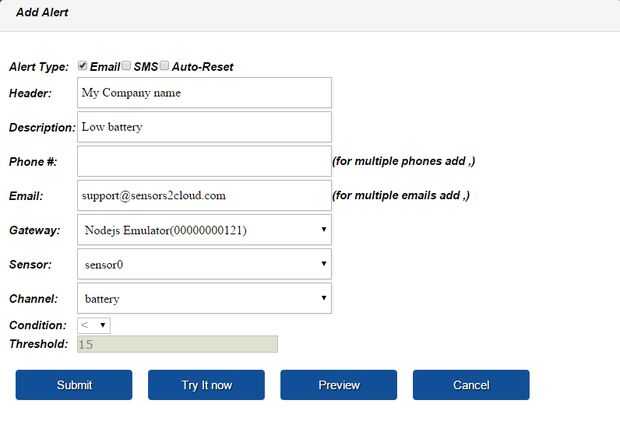Click the Preview button

pos(338,385)
